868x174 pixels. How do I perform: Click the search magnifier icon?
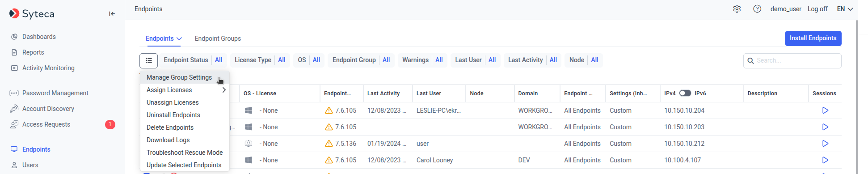click(750, 61)
